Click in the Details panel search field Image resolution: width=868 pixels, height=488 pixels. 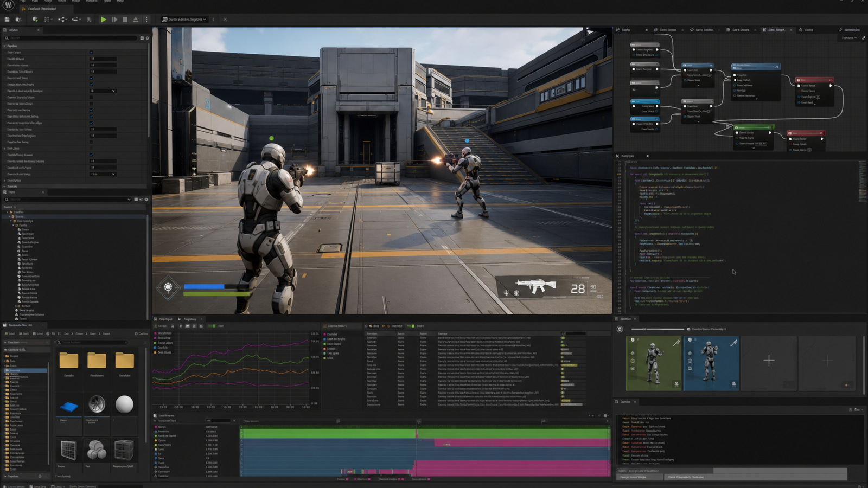[71, 38]
